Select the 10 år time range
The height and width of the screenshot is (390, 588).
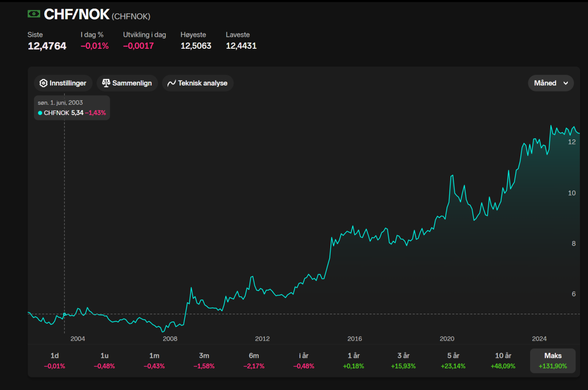(503, 361)
